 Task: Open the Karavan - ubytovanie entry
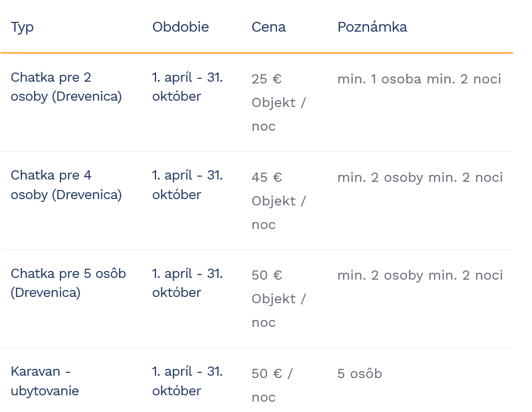coord(45,381)
